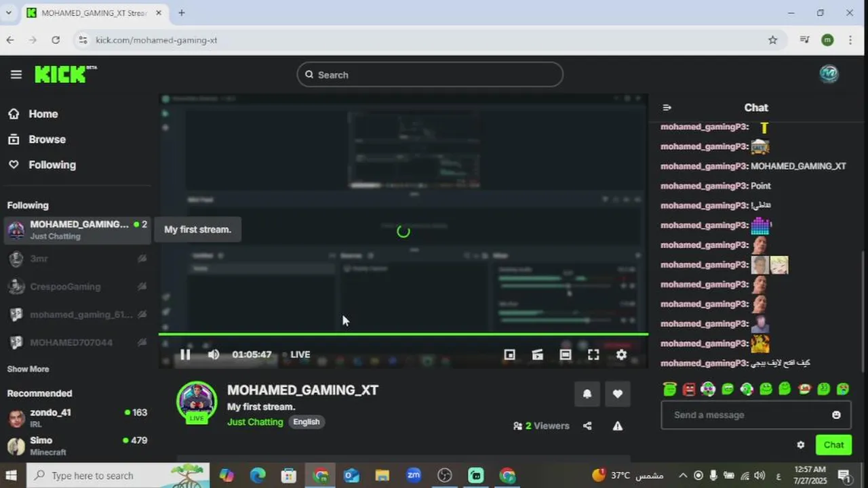
Task: Open the hamburger sidebar menu
Action: tap(16, 75)
